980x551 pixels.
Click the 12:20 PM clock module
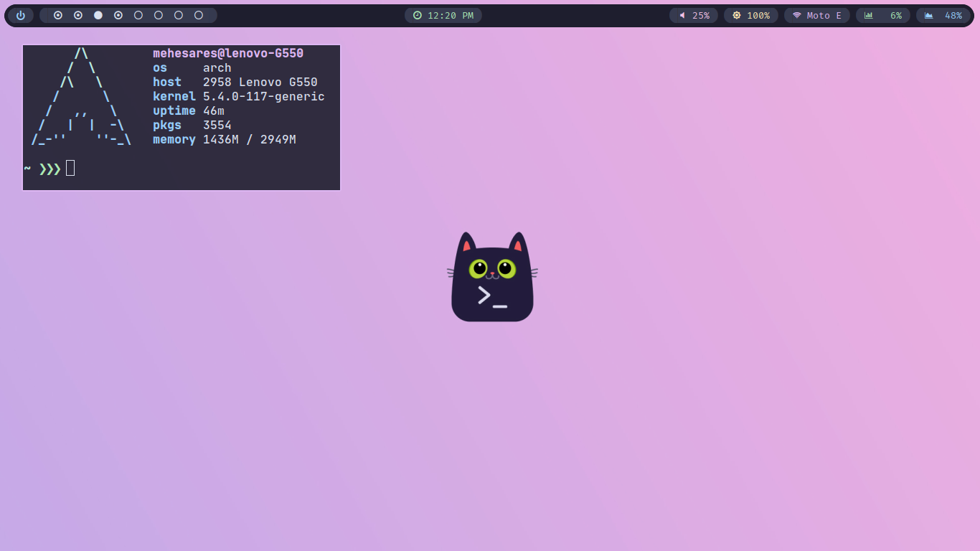coord(443,15)
